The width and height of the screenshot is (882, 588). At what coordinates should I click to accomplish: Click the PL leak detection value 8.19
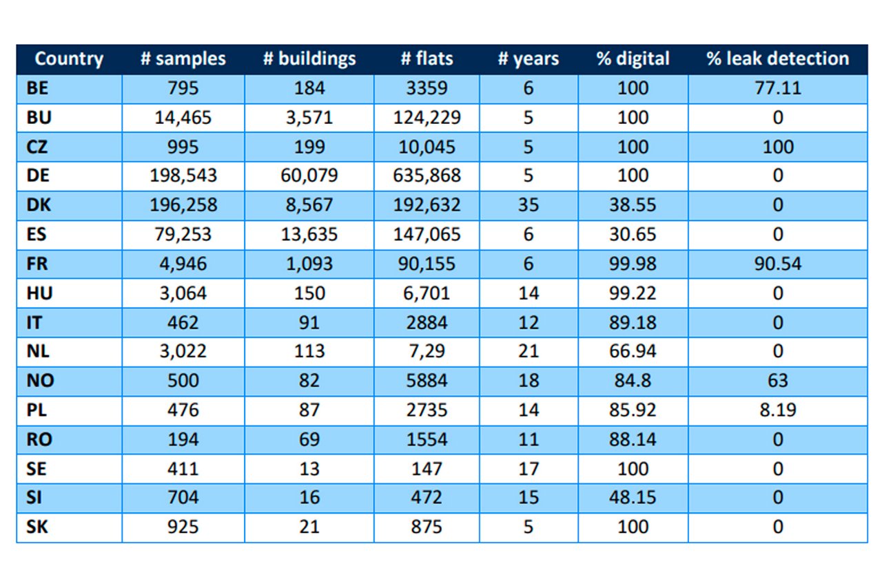777,410
